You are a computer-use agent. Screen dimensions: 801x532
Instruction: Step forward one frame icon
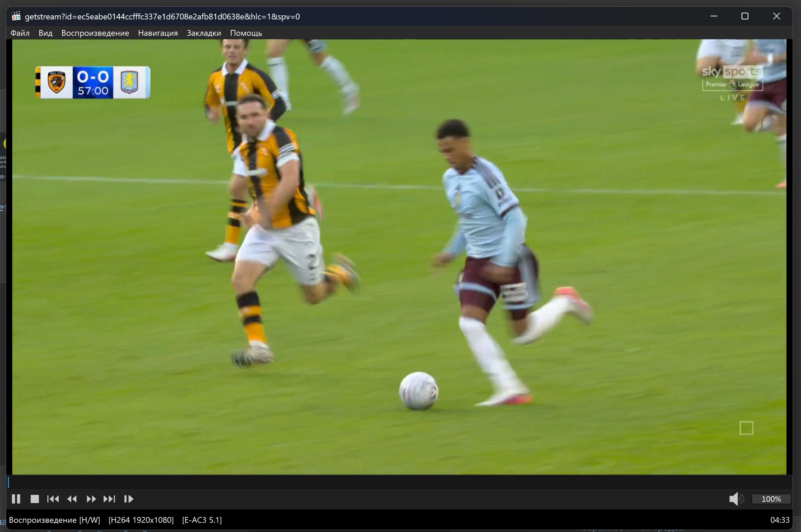129,499
